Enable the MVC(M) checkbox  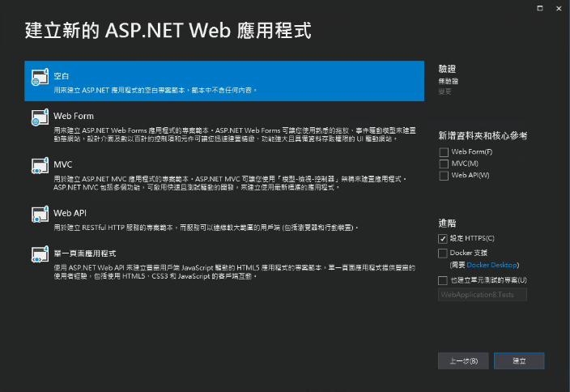click(444, 164)
